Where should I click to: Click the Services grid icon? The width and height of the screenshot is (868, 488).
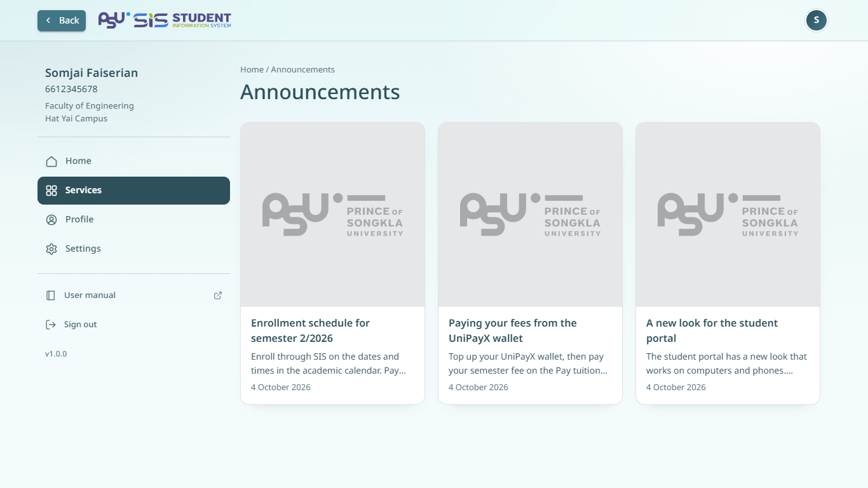coord(51,191)
